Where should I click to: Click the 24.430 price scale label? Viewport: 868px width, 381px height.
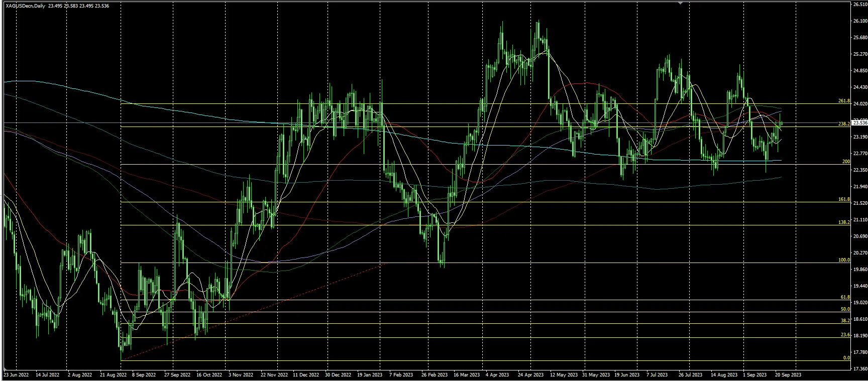click(x=860, y=87)
